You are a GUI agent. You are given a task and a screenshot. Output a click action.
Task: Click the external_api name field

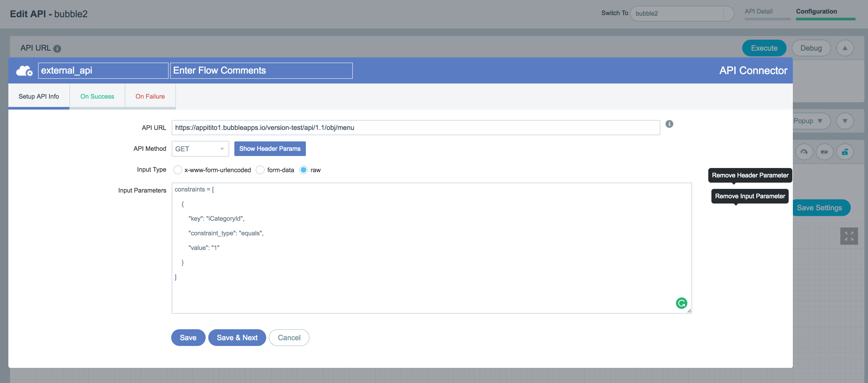point(103,71)
